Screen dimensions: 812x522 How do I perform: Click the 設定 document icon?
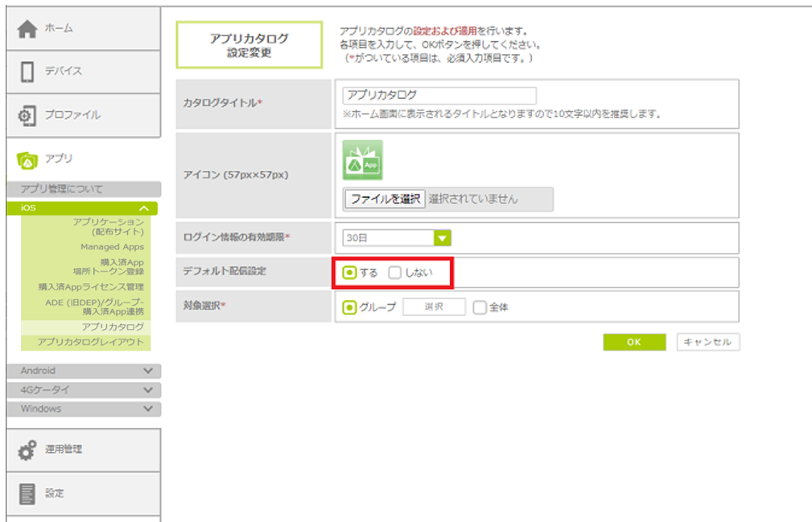pyautogui.click(x=27, y=493)
